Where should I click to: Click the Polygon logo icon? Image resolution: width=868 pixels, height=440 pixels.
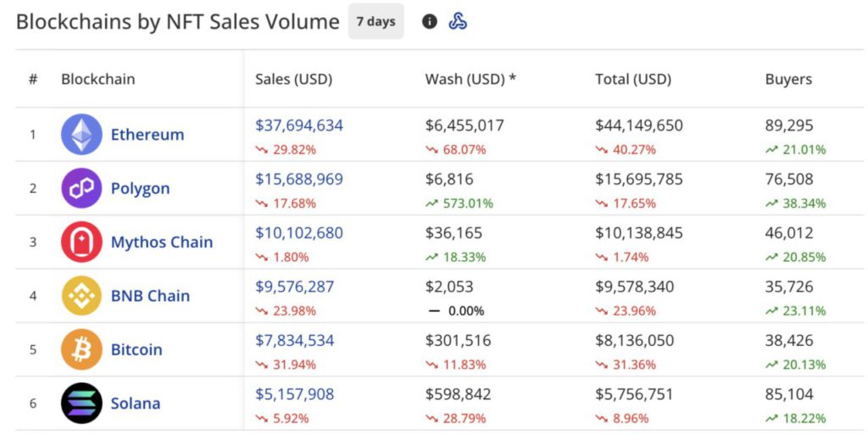[81, 188]
